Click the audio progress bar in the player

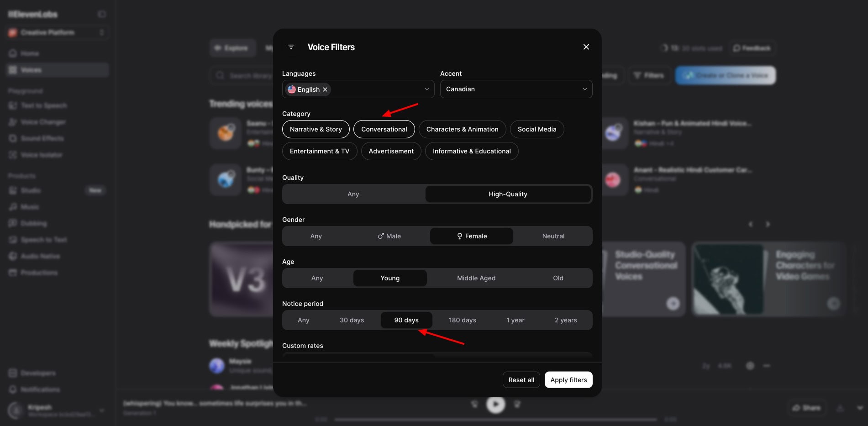click(x=495, y=419)
